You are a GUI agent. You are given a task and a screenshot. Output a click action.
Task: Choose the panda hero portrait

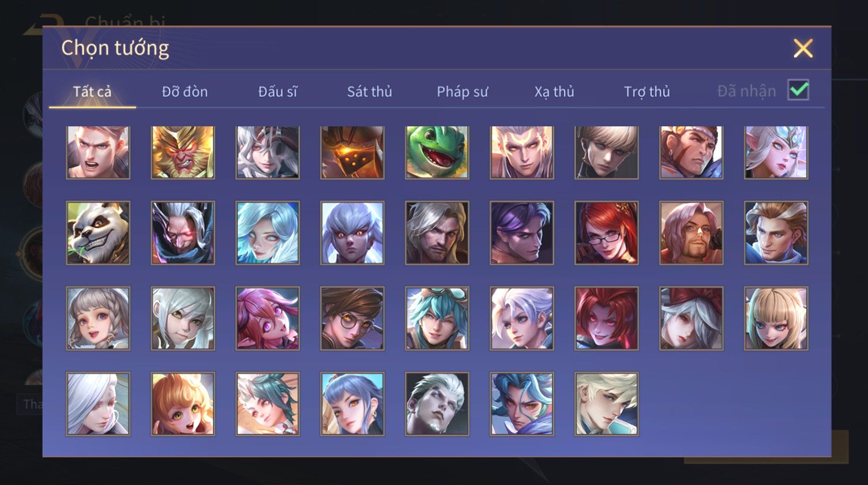click(x=98, y=233)
